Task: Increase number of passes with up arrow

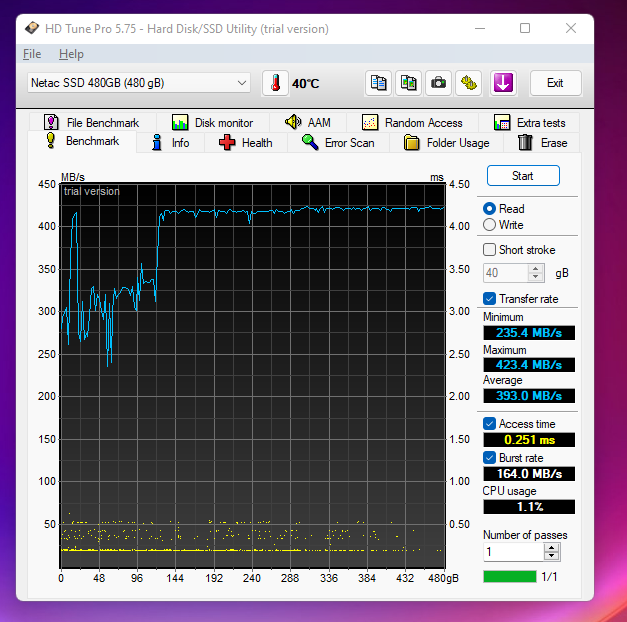Action: coord(551,548)
